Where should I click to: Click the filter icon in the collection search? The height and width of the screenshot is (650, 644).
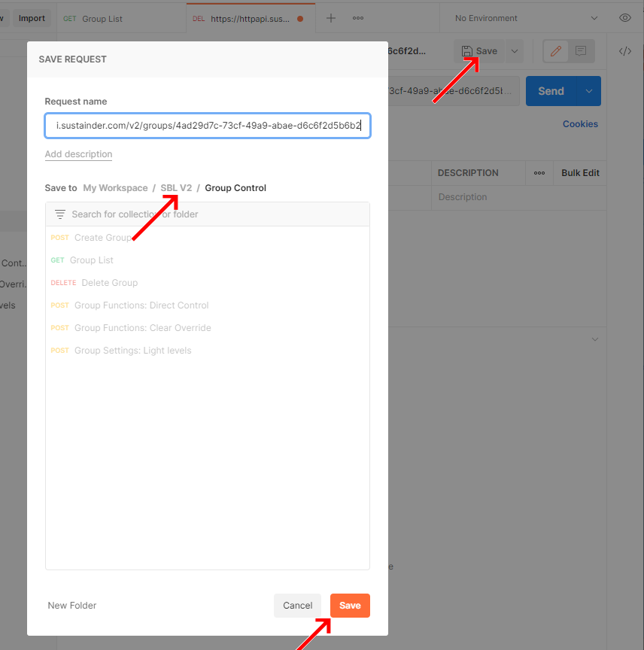click(59, 214)
